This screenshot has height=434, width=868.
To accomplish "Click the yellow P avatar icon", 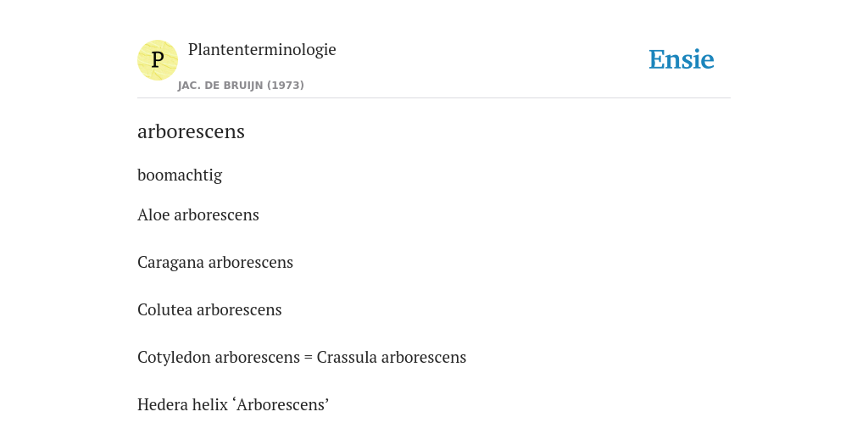I will coord(157,60).
